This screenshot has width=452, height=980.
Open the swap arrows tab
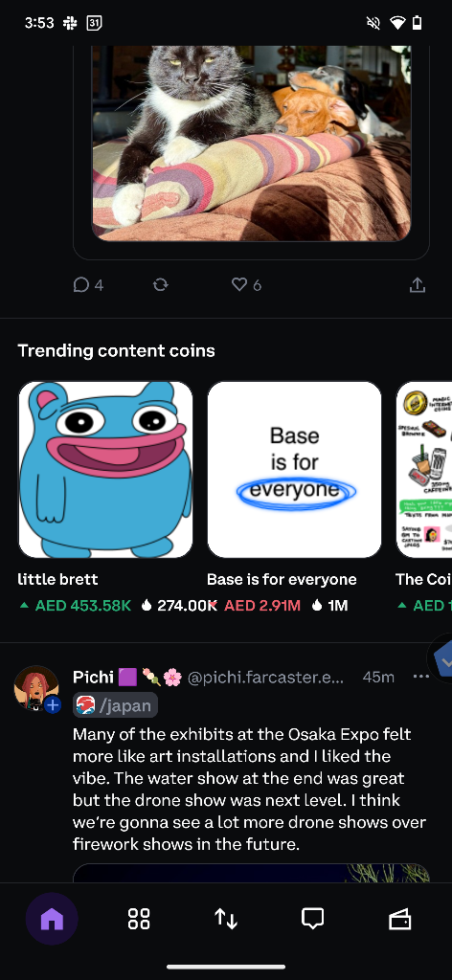[226, 919]
